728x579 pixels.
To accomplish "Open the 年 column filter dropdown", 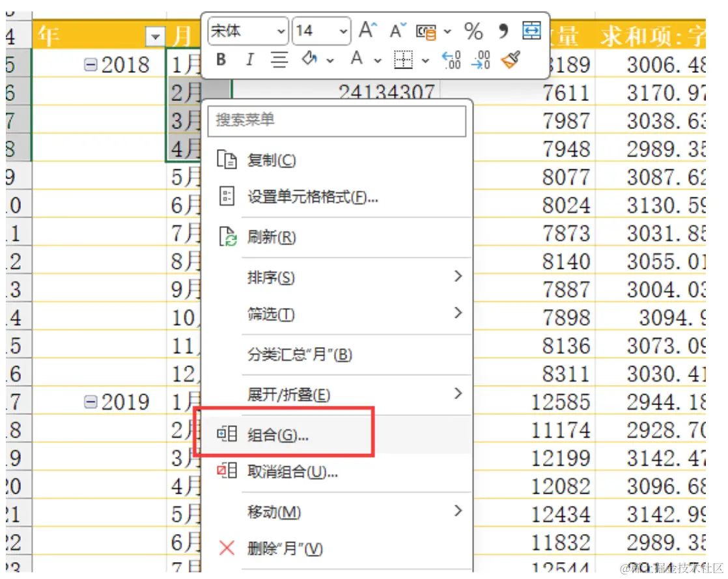I will click(x=155, y=36).
